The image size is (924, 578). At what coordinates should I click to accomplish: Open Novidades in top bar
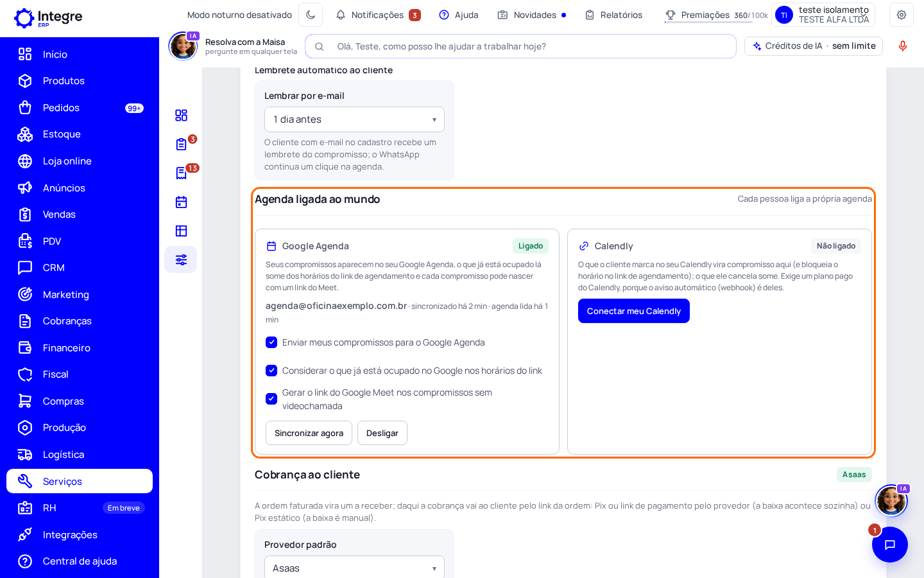[x=532, y=15]
